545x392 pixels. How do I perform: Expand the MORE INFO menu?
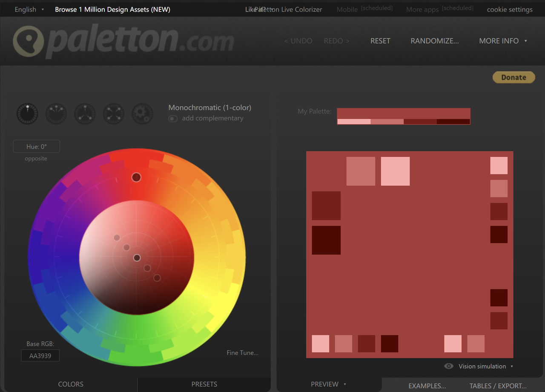click(502, 41)
